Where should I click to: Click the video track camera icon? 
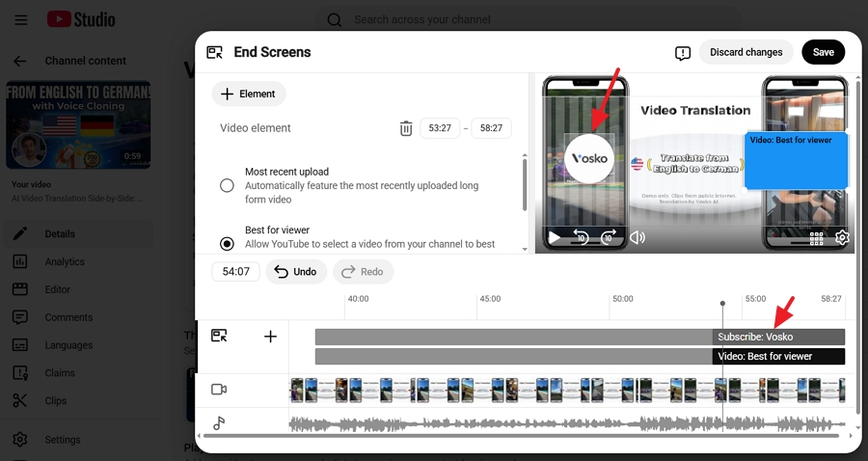[x=219, y=390]
